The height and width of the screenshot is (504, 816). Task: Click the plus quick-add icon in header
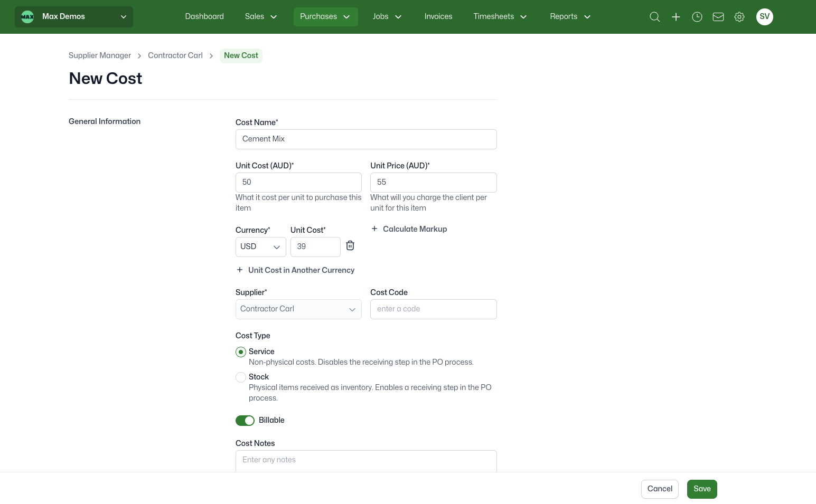pos(676,17)
